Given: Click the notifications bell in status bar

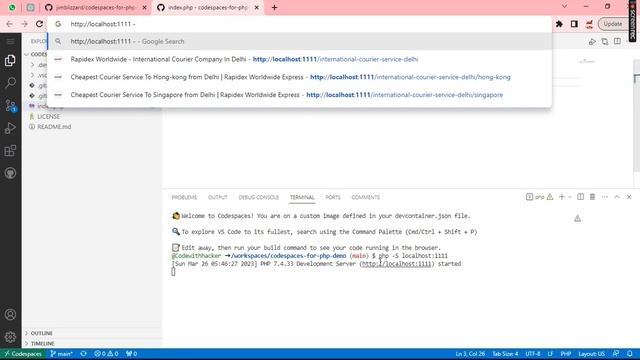Looking at the screenshot, I should pos(630,353).
